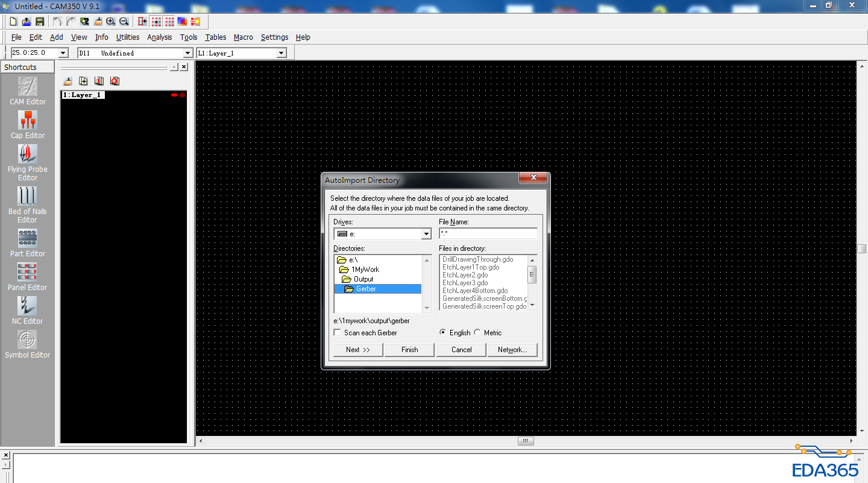
Task: Click the Files in directory scrollbar thumb
Action: coord(532,275)
